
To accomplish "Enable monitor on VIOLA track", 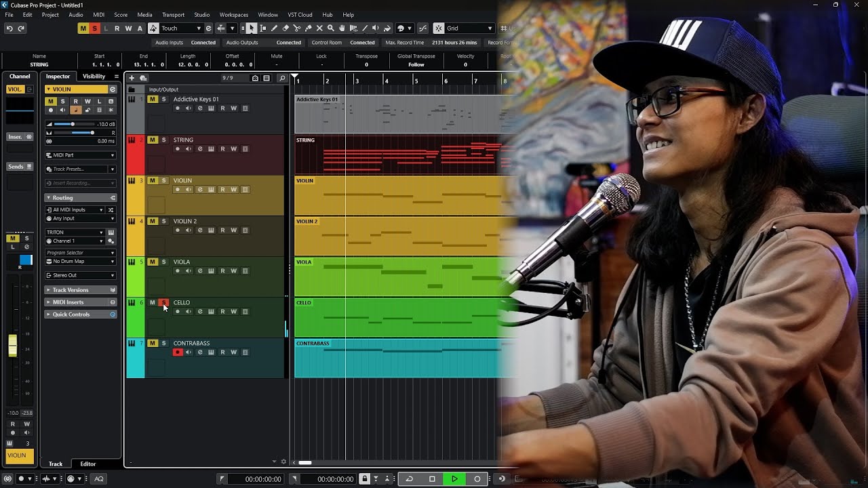I will click(x=189, y=271).
